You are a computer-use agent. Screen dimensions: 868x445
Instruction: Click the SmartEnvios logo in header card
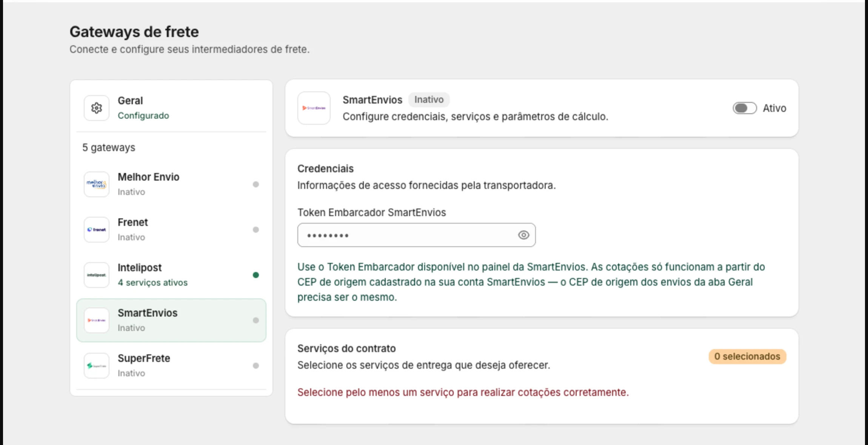(314, 108)
